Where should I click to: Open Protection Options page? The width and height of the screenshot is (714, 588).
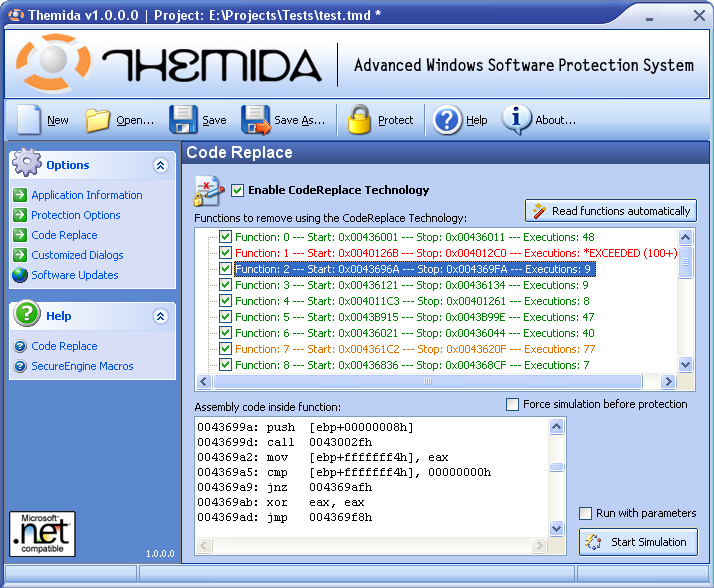[x=76, y=215]
